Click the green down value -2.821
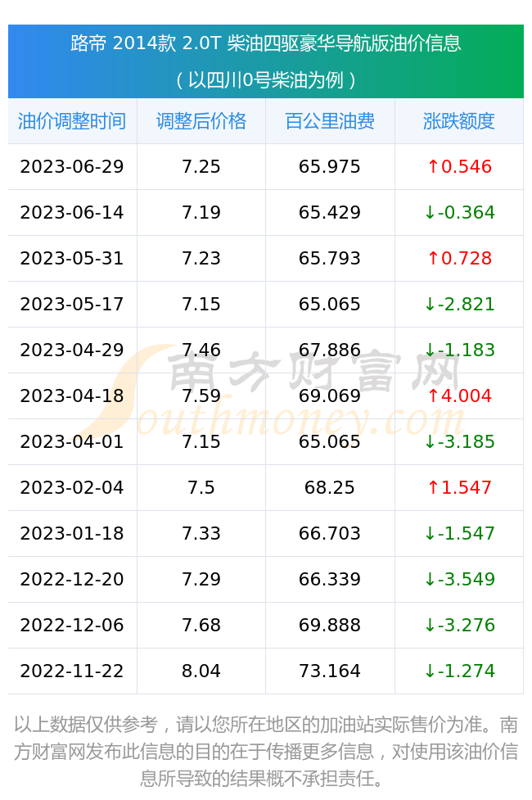Viewport: 532px width, 800px height. [x=460, y=305]
